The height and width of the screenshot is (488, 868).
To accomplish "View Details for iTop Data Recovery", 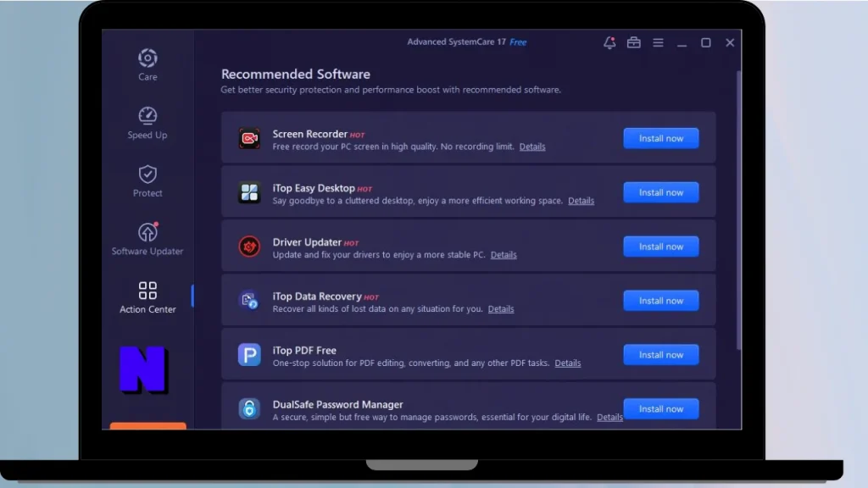I will pyautogui.click(x=500, y=308).
